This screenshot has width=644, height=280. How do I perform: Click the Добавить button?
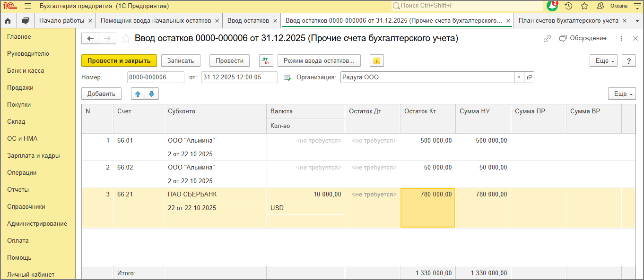[101, 93]
